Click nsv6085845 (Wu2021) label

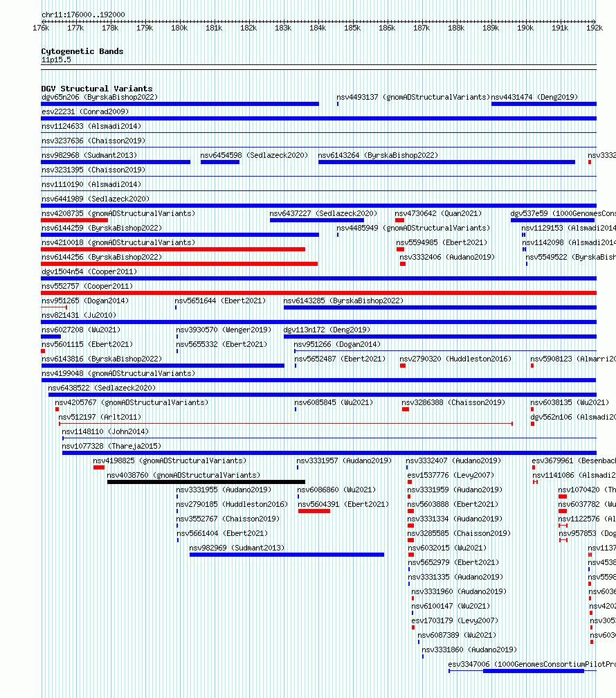tap(334, 402)
